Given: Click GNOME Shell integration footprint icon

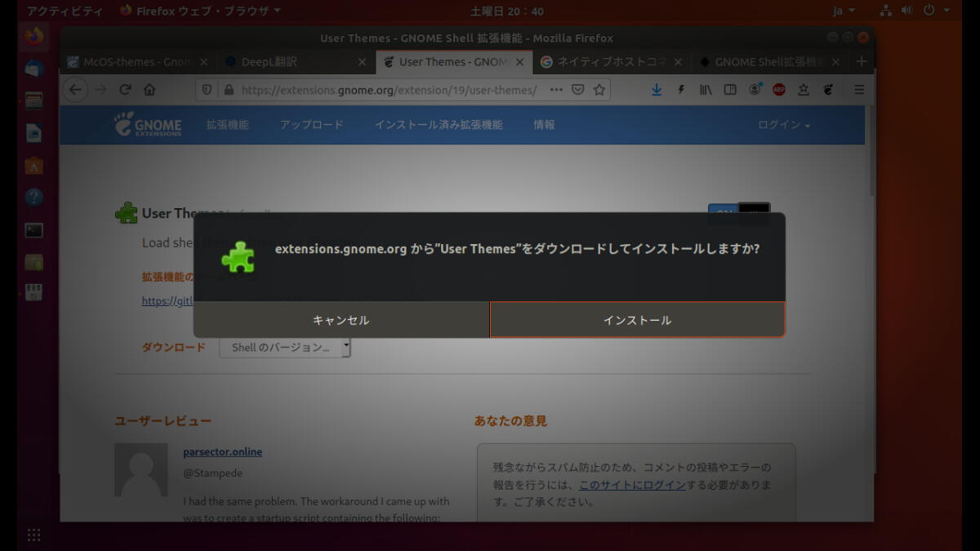Looking at the screenshot, I should pos(828,90).
